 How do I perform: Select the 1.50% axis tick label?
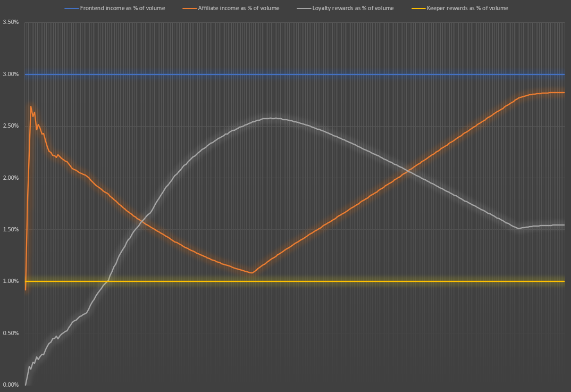10,229
